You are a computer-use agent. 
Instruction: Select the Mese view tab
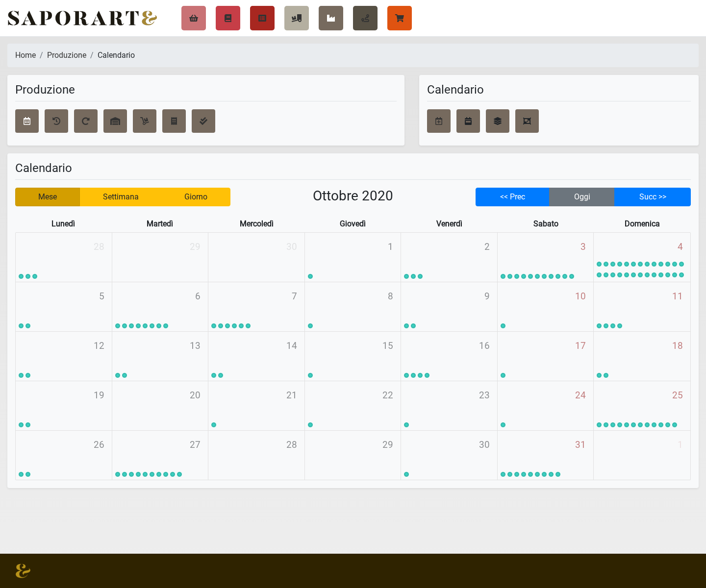[x=48, y=197]
